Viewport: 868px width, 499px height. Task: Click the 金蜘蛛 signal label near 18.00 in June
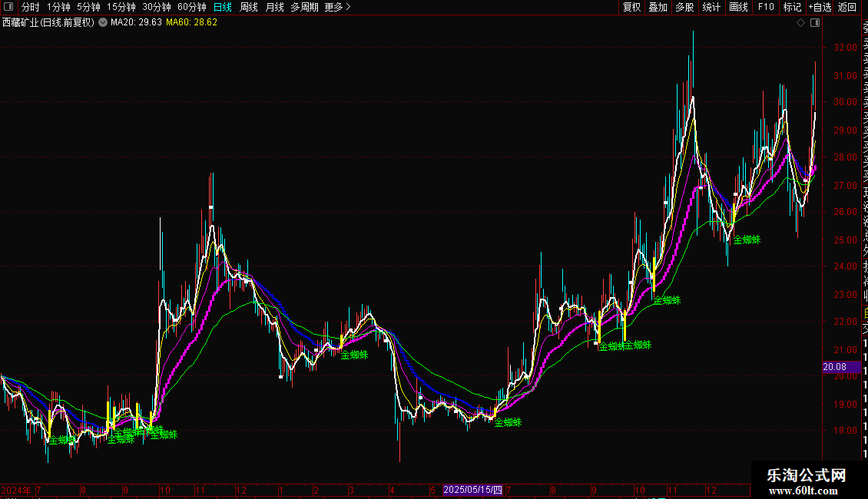click(508, 422)
